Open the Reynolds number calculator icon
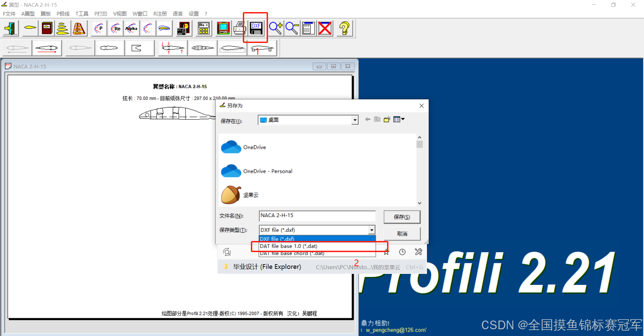This screenshot has width=644, height=336. click(x=204, y=28)
